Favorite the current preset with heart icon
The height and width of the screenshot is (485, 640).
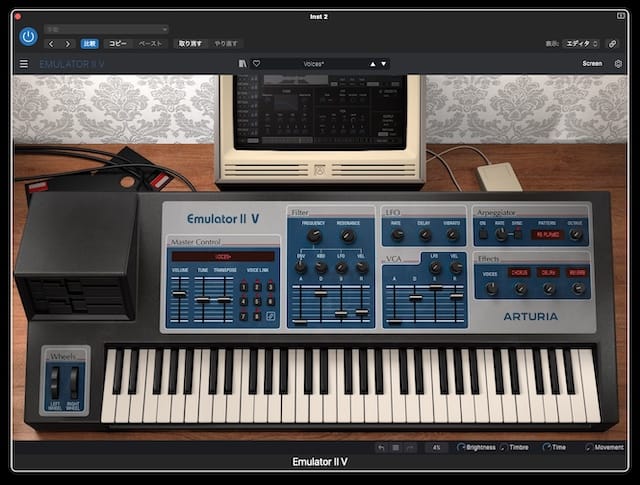tap(256, 64)
